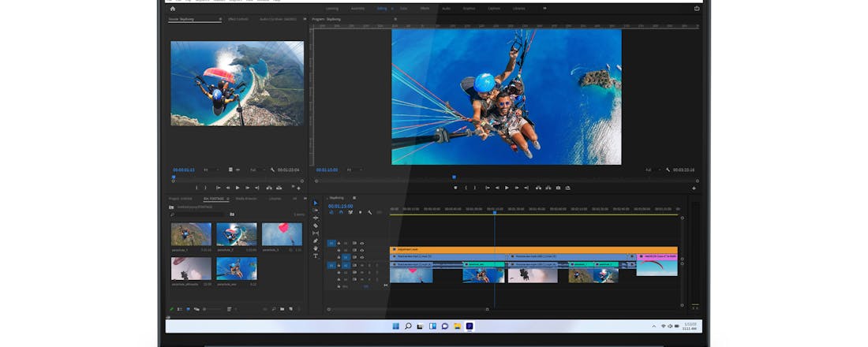Image resolution: width=868 pixels, height=347 pixels.
Task: Open Program monitor Full resolution dropdown
Action: pos(654,170)
